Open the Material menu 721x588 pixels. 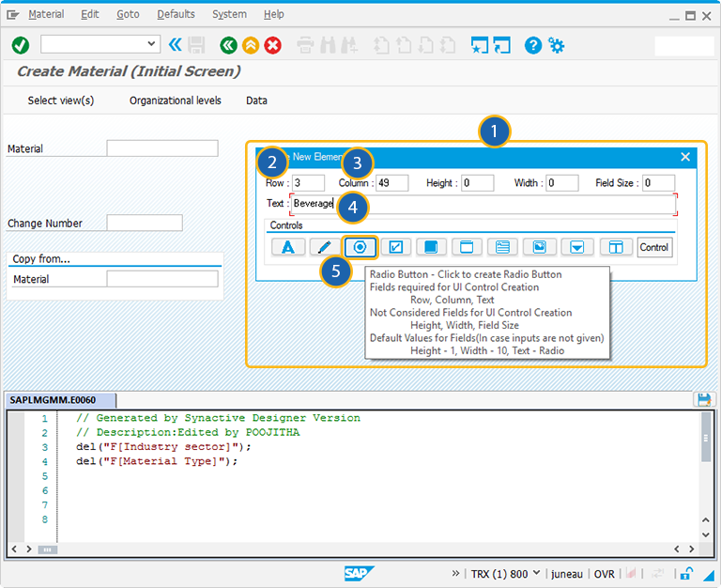click(46, 14)
